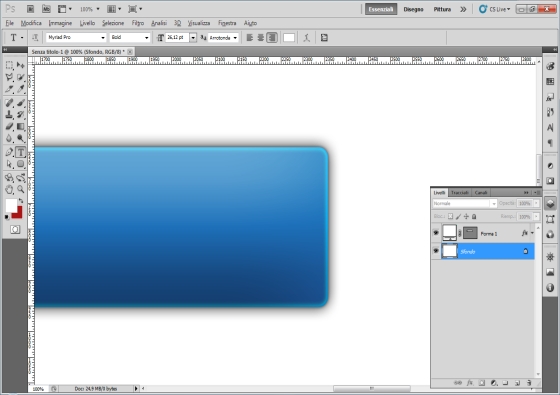This screenshot has width=560, height=395.
Task: Select the Rounded Rectangle shape tool
Action: point(21,164)
